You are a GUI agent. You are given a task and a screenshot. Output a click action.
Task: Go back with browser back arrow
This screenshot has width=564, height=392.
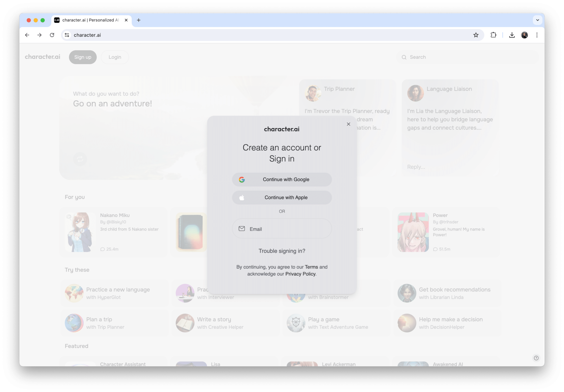(x=27, y=35)
